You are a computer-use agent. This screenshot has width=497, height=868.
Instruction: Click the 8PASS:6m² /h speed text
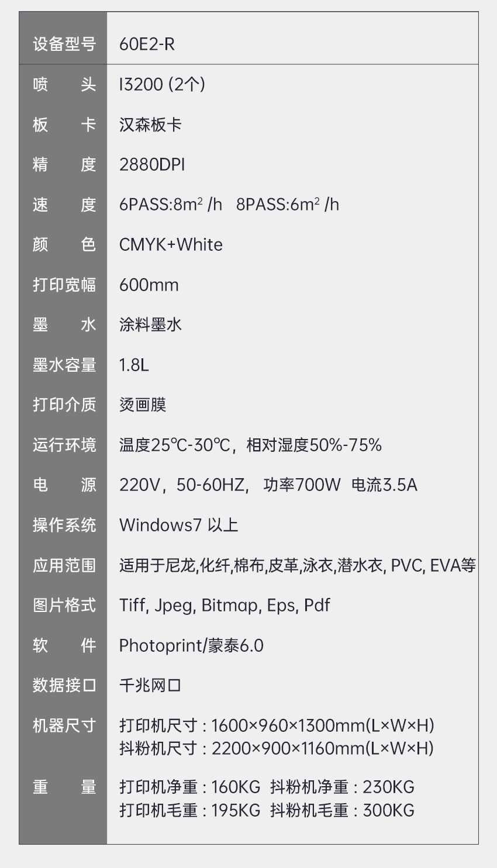point(287,205)
